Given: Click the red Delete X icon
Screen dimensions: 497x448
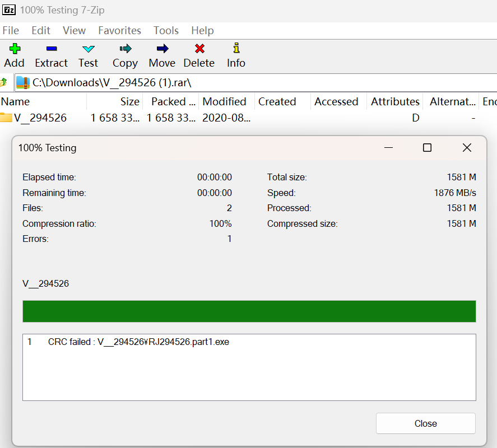Looking at the screenshot, I should (199, 49).
